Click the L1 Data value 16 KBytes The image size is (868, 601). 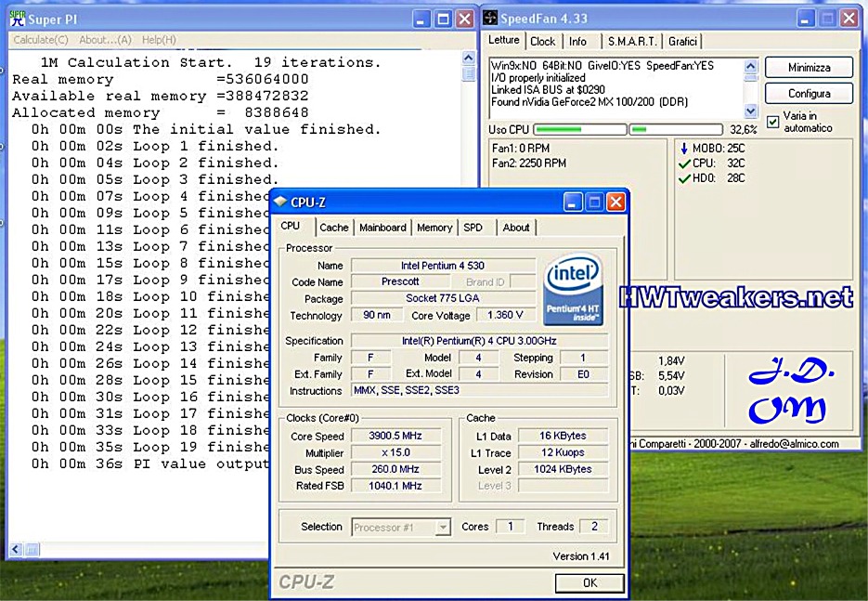pyautogui.click(x=563, y=436)
